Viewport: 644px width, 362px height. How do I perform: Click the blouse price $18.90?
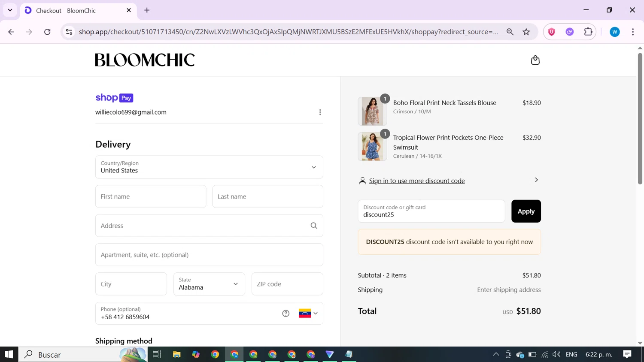pos(532,103)
